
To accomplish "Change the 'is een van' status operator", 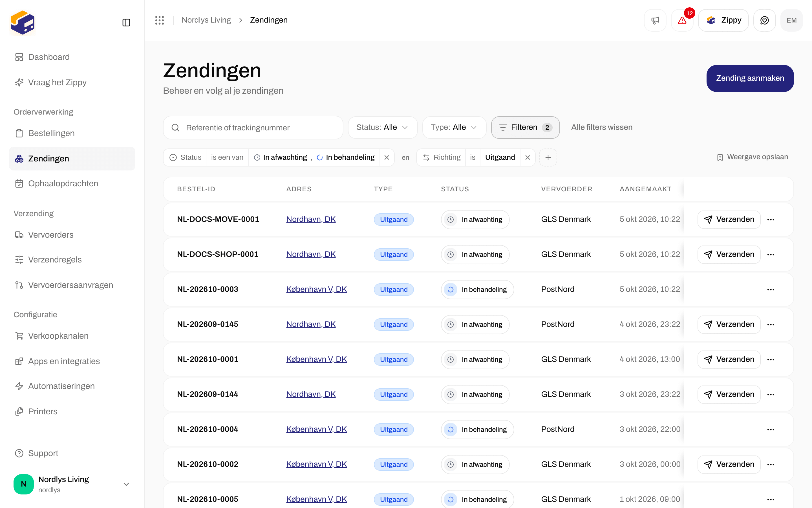I will (227, 157).
